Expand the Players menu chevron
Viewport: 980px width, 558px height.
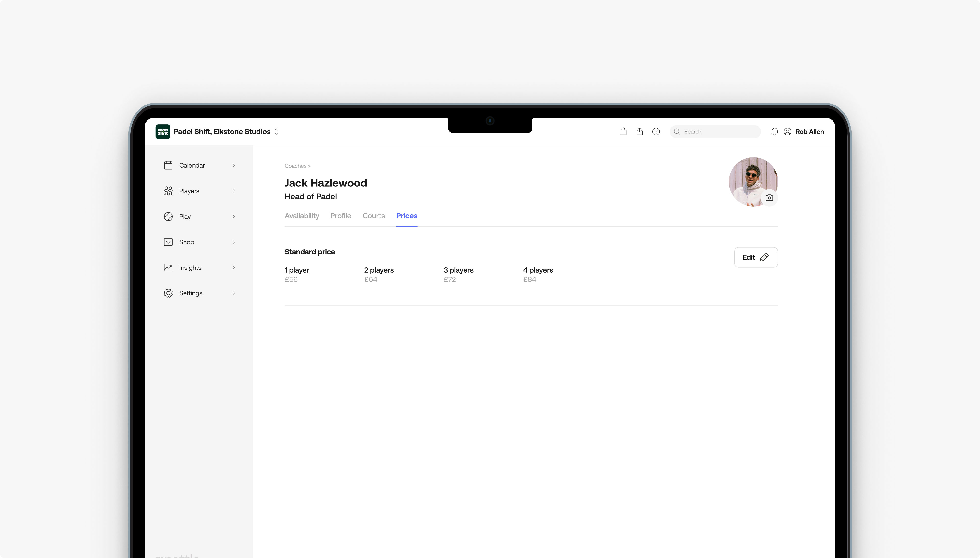(233, 191)
